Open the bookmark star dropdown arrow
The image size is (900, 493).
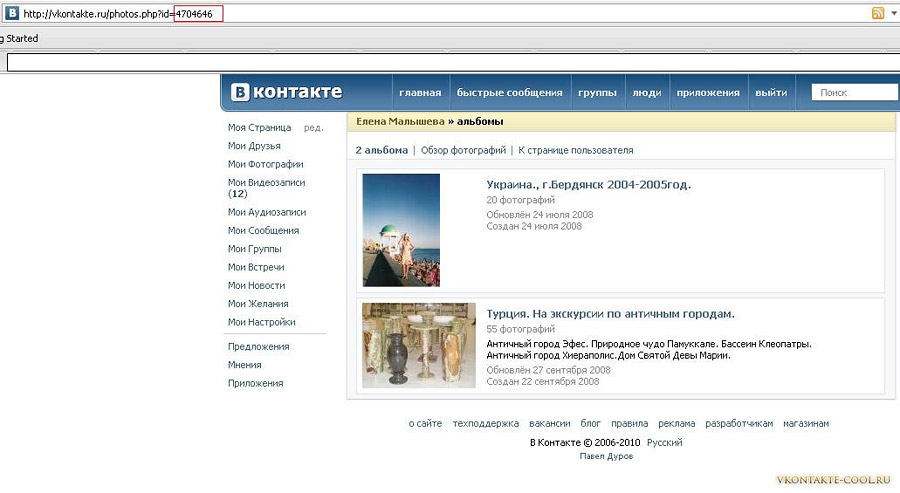tap(893, 14)
